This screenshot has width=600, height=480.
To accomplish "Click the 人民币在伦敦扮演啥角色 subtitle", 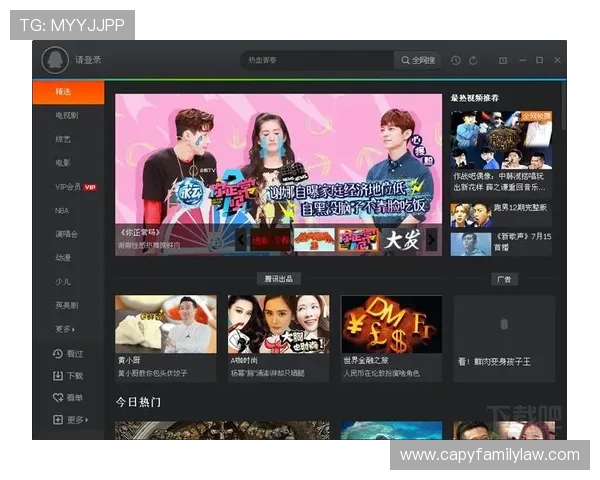I will [382, 373].
